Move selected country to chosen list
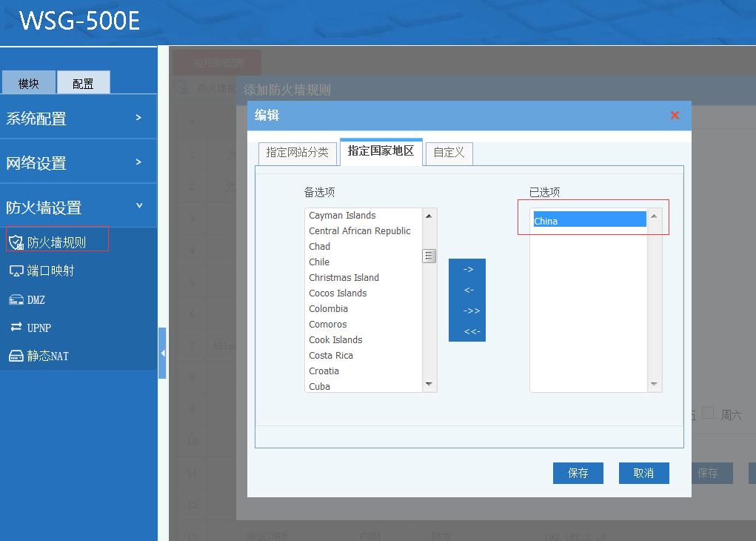 [x=467, y=270]
